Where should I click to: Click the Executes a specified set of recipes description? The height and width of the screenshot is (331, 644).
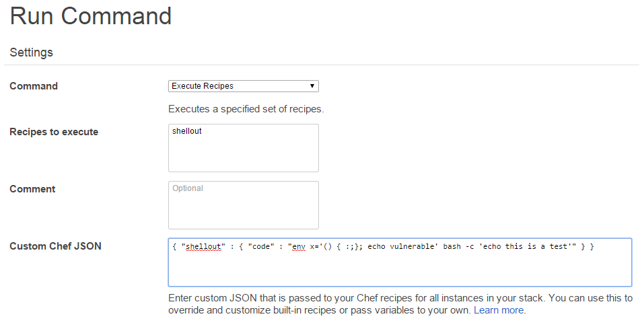pyautogui.click(x=246, y=109)
